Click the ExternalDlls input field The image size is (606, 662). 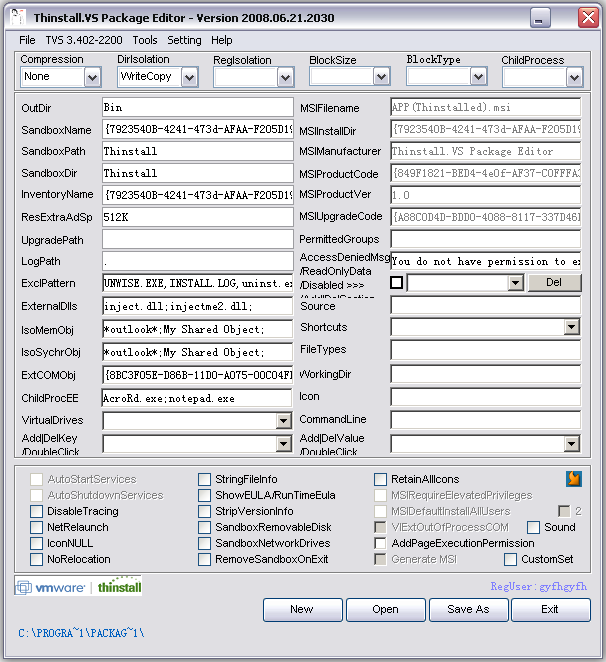198,306
